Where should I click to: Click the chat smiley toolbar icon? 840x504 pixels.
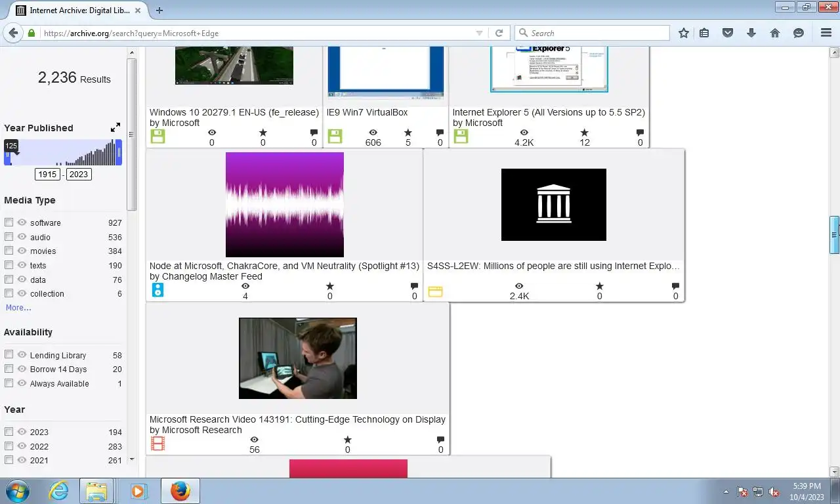coord(799,33)
